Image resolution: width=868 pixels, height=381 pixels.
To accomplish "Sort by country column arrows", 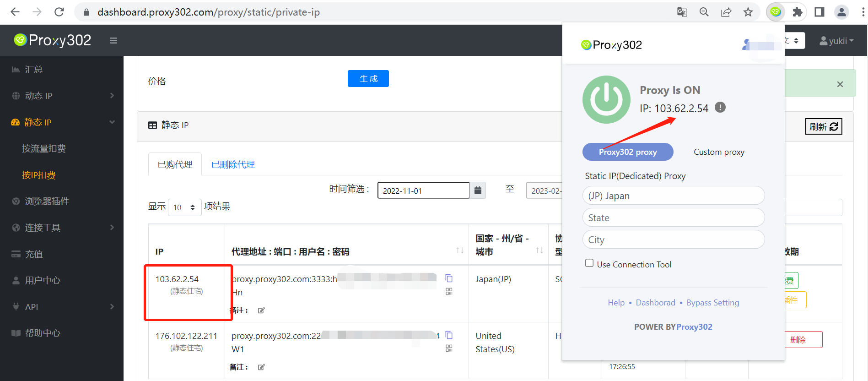I will 539,250.
